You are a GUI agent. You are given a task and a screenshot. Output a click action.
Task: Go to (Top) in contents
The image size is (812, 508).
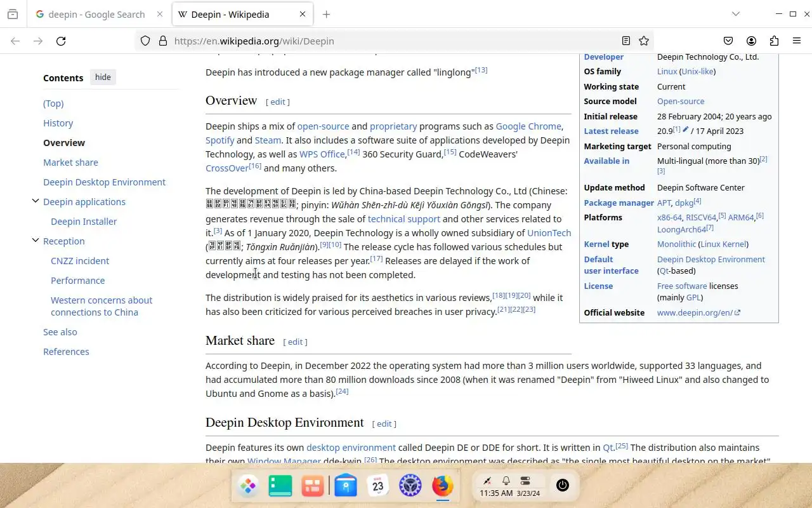point(53,104)
